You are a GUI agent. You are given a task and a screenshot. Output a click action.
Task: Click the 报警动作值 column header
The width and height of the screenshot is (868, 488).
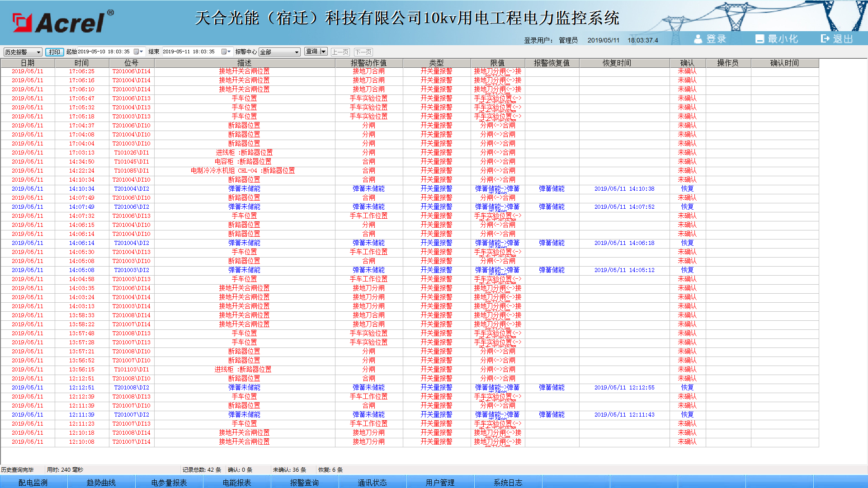(x=369, y=63)
